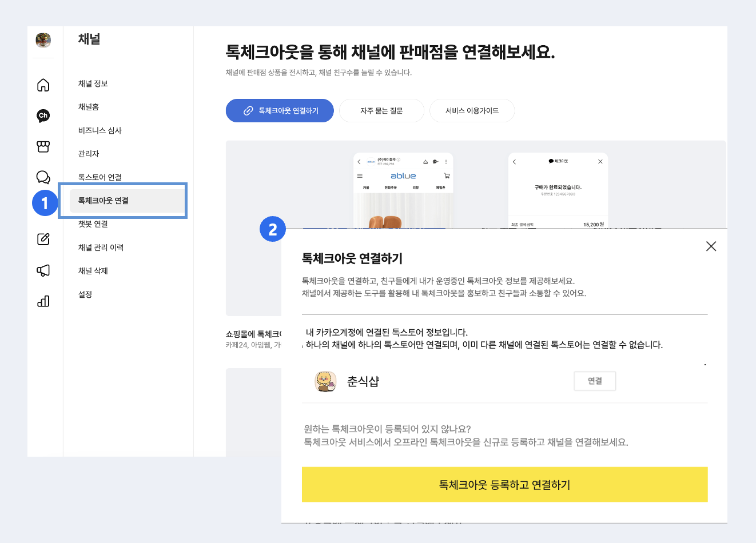
Task: Open 톡체크아웃 연결 menu item
Action: (x=104, y=201)
